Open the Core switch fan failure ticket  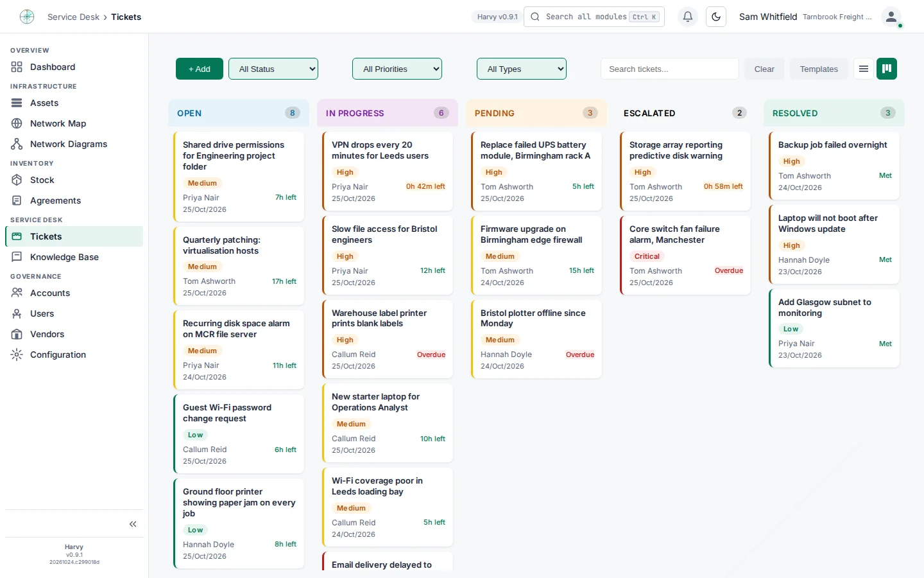pyautogui.click(x=685, y=255)
